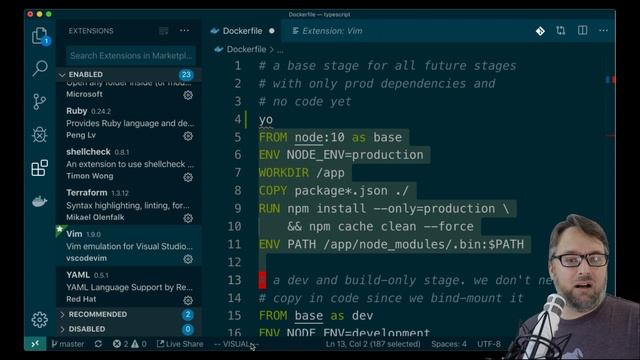
Task: Synchronize changes with the sync icon
Action: pyautogui.click(x=98, y=344)
